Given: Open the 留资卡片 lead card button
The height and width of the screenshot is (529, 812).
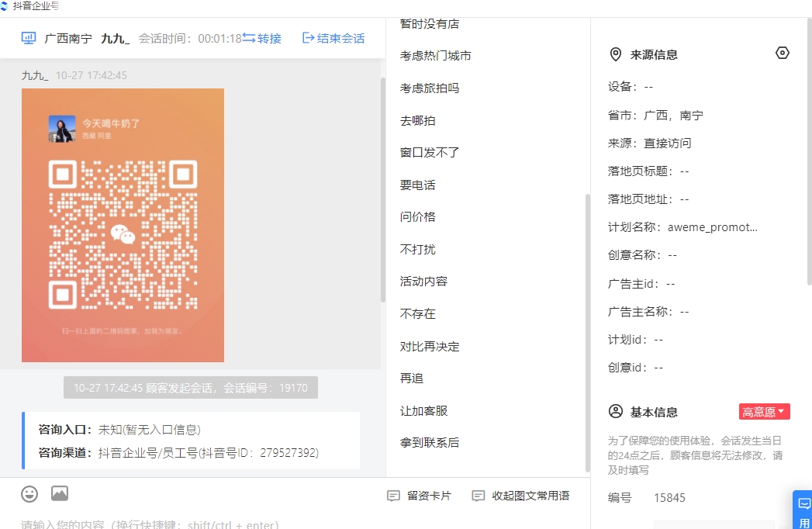Looking at the screenshot, I should tap(419, 496).
